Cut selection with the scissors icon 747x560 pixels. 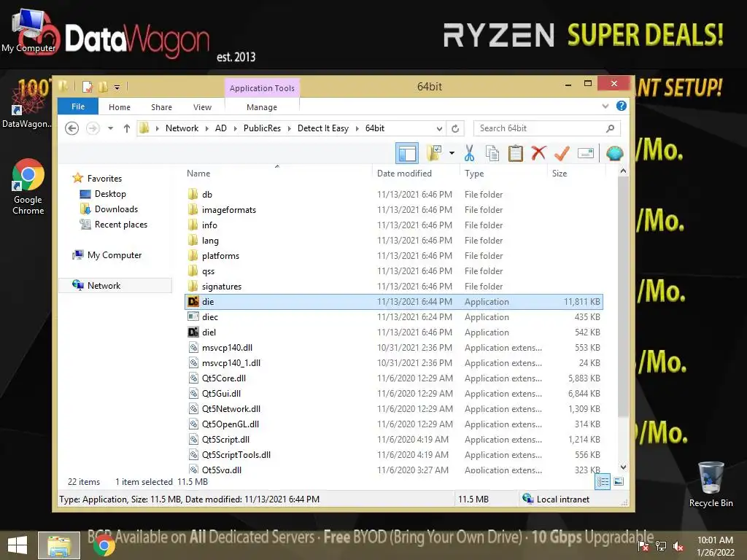[x=469, y=153]
